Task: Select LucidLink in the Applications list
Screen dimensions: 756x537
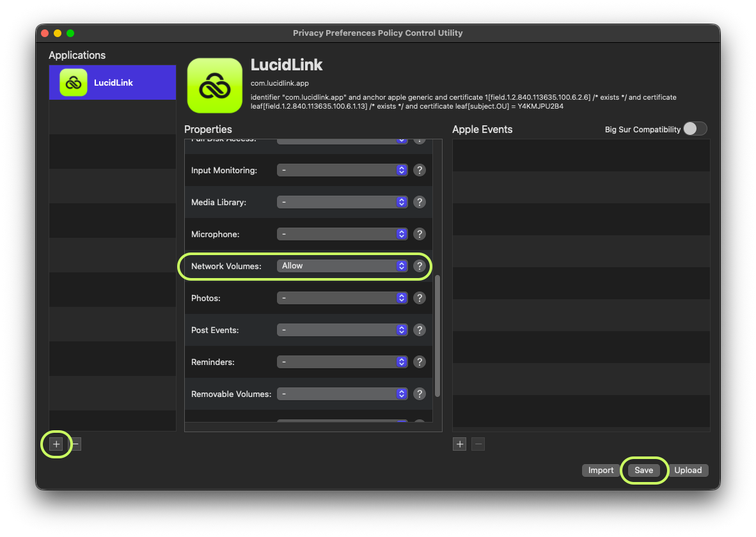Action: coord(113,82)
